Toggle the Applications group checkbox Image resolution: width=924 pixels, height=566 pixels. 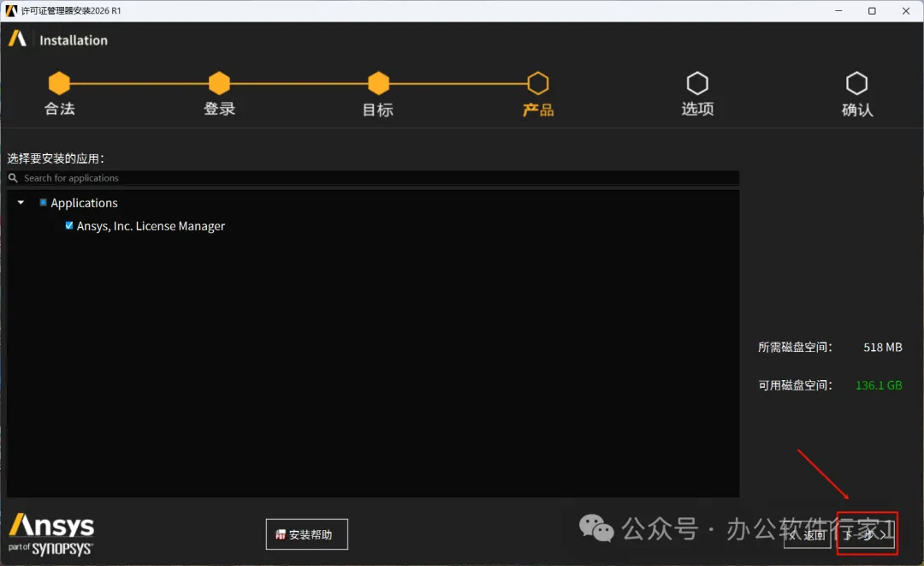(43, 202)
